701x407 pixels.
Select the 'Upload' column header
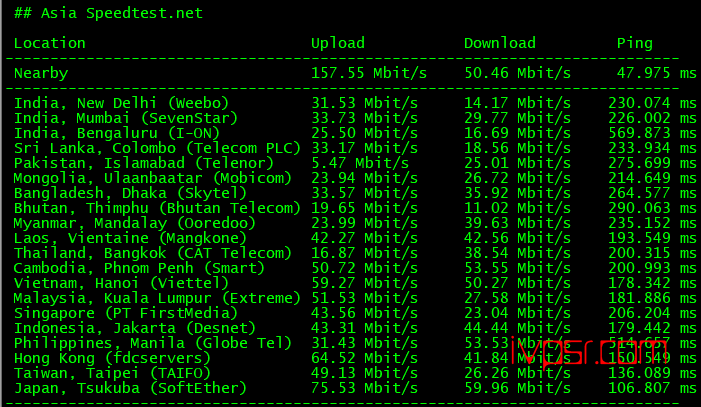[x=338, y=43]
